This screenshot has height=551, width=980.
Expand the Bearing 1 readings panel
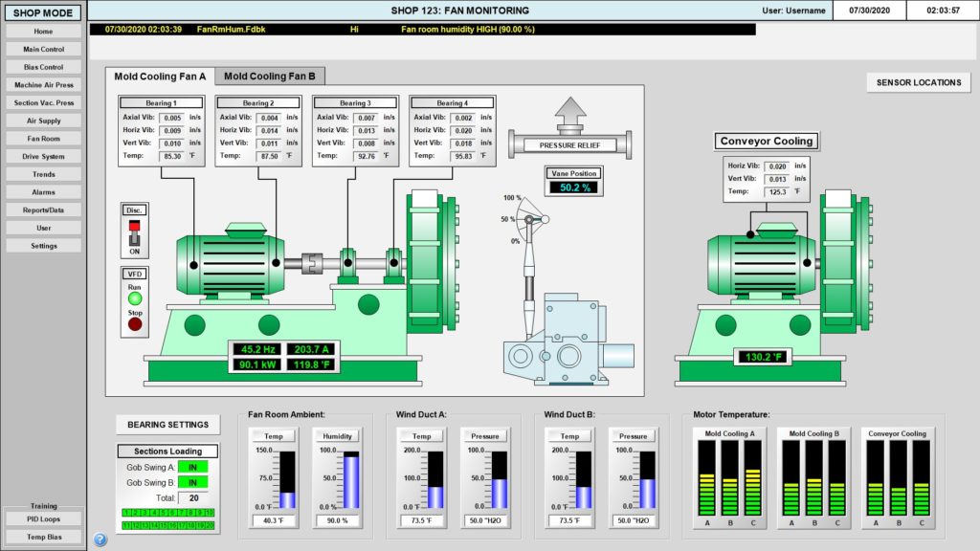pyautogui.click(x=159, y=102)
